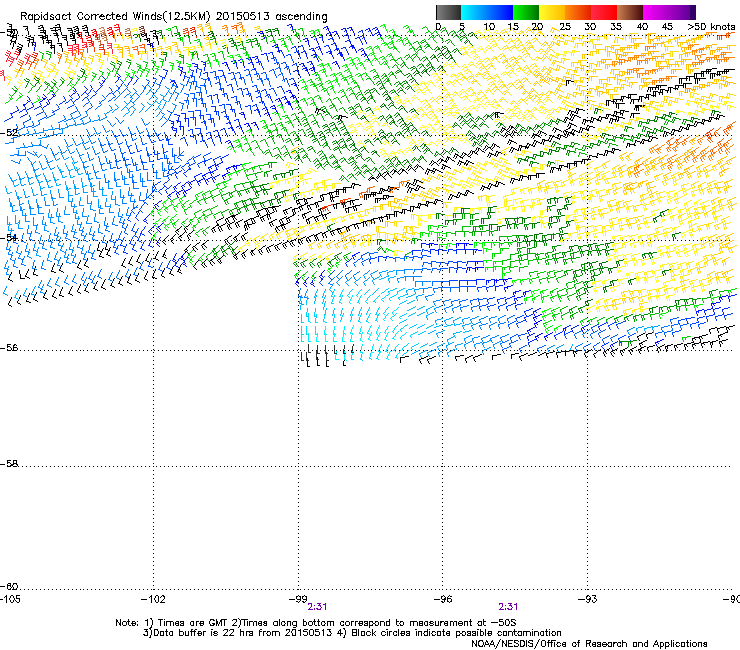740x650 pixels.
Task: Click the magenta 40-45 knots legend swatch
Action: tap(656, 12)
